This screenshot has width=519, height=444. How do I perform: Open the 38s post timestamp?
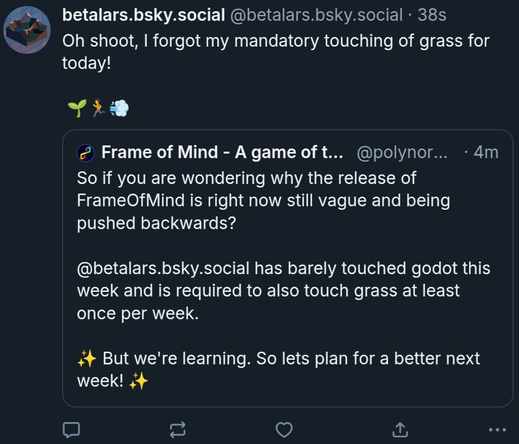432,15
